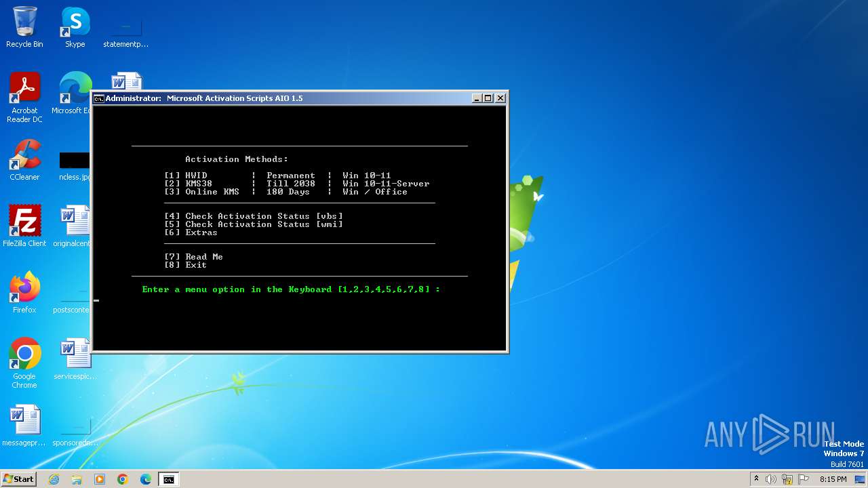Click the green 'Enter a menu option' prompt
Viewport: 868px width, 488px height.
click(x=292, y=289)
